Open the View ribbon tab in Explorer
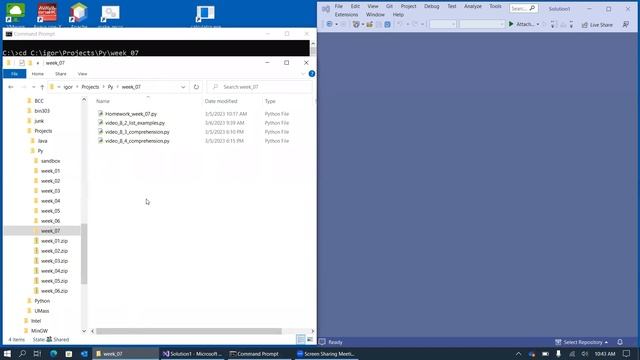Image resolution: width=640 pixels, height=360 pixels. (x=82, y=74)
